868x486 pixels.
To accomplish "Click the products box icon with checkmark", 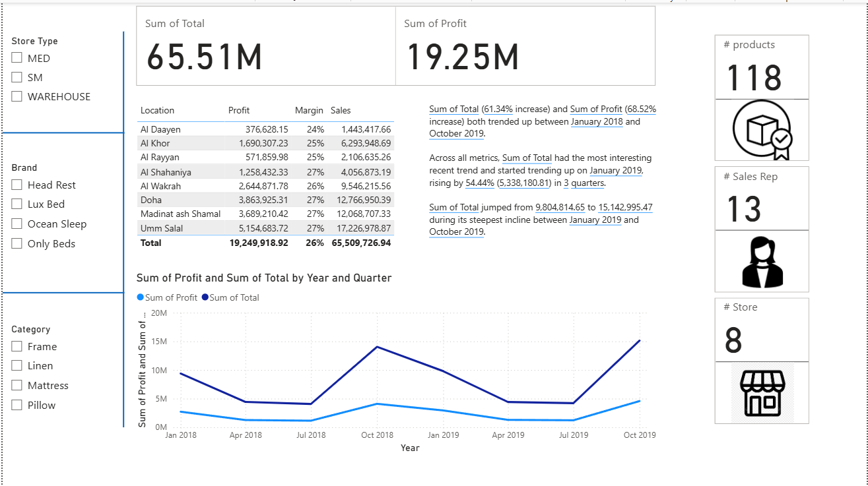I will click(762, 130).
